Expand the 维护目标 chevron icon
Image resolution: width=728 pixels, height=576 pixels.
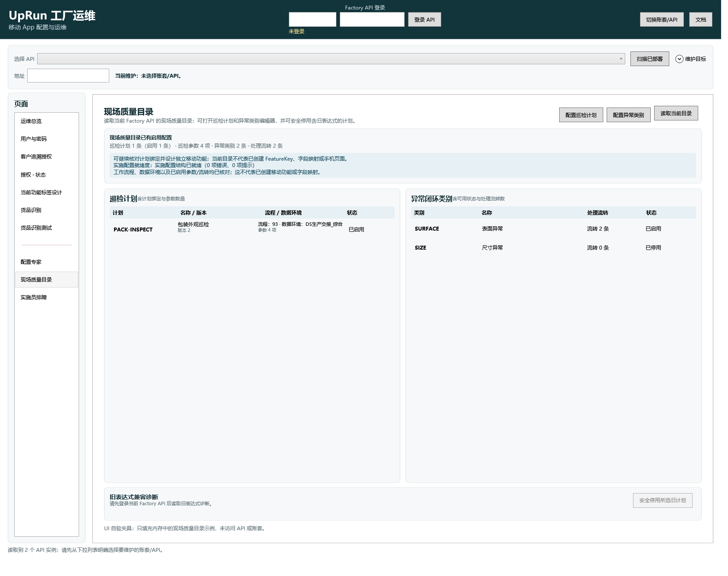(x=679, y=59)
